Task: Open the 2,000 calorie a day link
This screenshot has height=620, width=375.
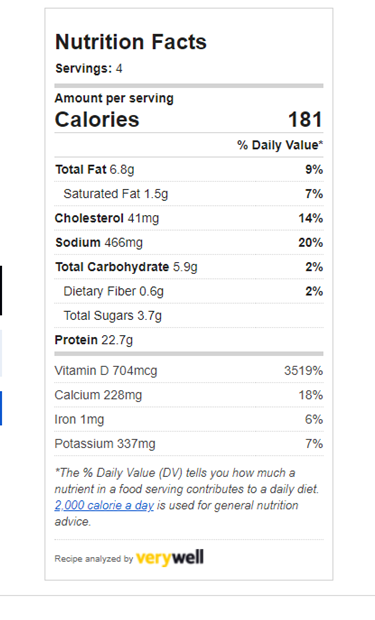Action: (104, 505)
